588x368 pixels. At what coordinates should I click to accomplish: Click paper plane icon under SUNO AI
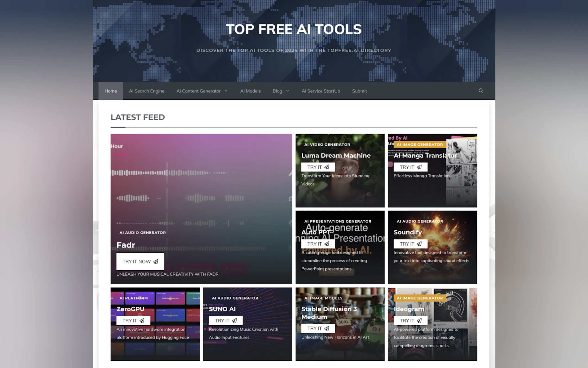234,320
